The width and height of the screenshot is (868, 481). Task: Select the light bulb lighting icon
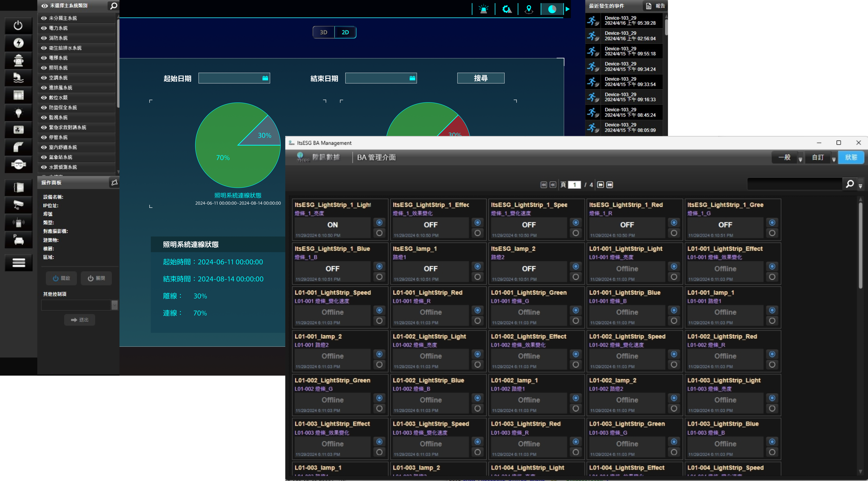pos(19,113)
